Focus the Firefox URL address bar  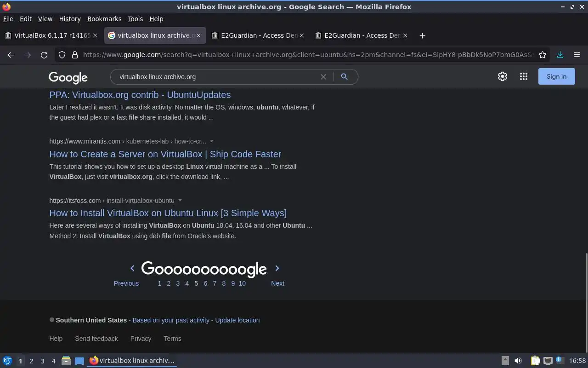pyautogui.click(x=308, y=55)
